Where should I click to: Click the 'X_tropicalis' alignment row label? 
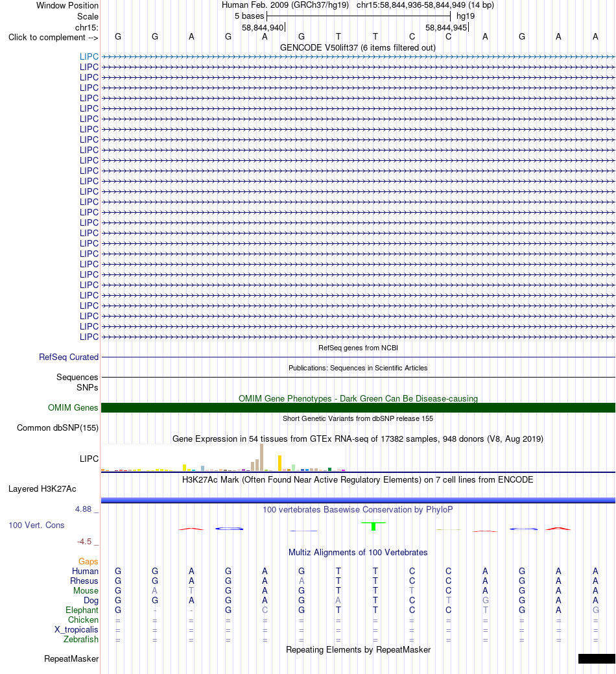(x=77, y=630)
